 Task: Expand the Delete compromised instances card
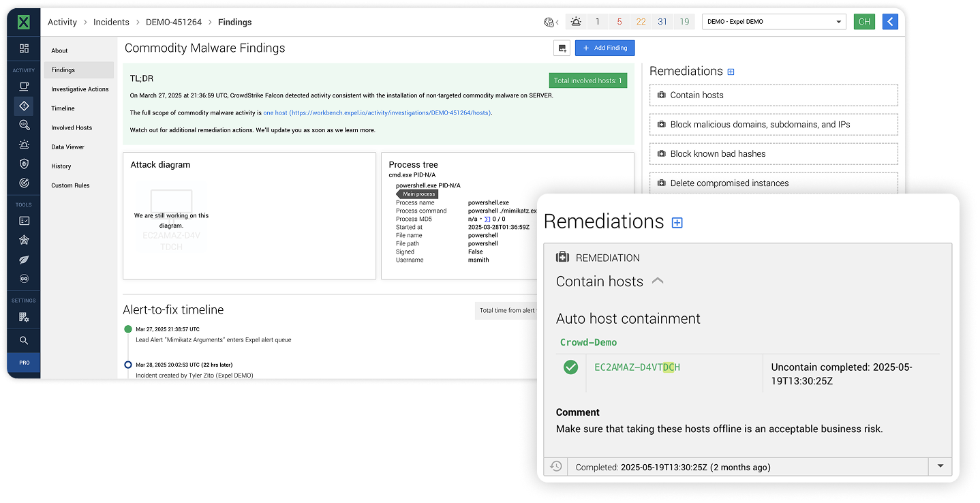click(x=774, y=183)
